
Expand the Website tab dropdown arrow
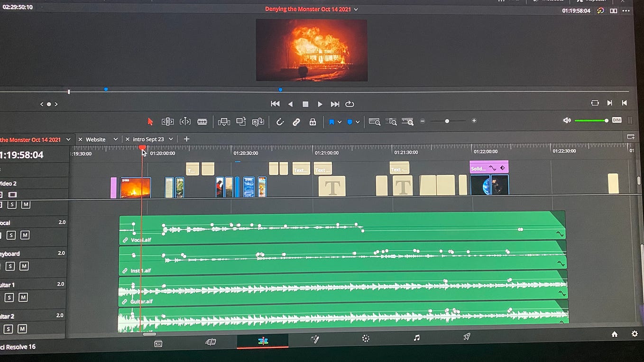coord(115,139)
